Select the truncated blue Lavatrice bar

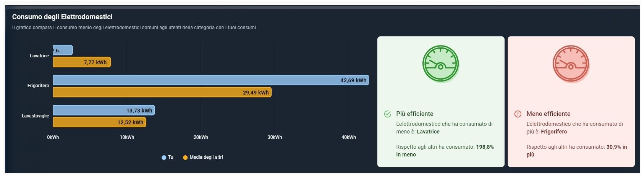coord(63,50)
